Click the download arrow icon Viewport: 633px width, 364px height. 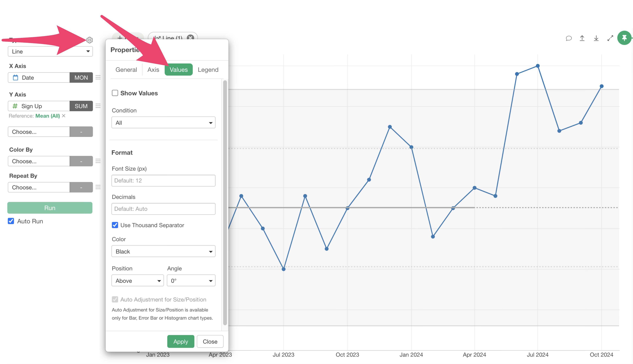(x=596, y=38)
